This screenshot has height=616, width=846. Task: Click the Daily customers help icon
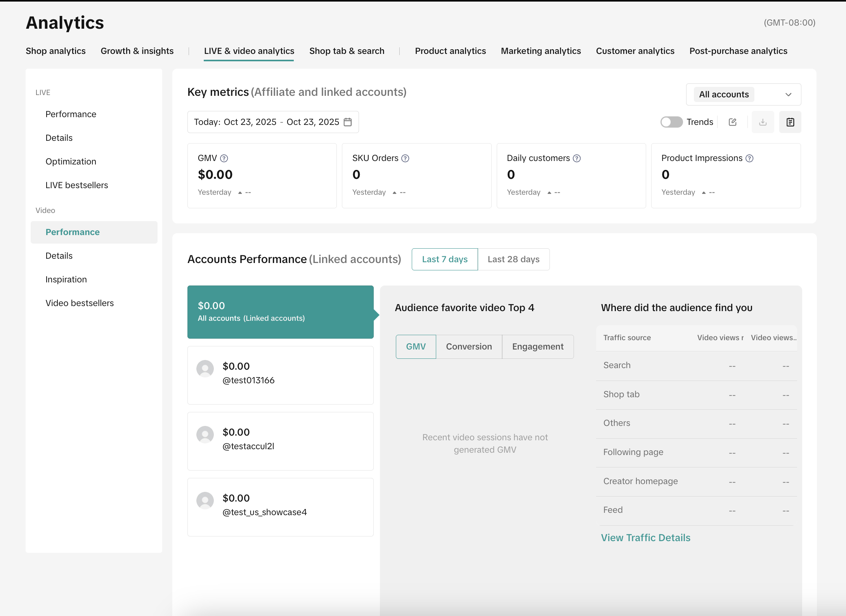(577, 158)
